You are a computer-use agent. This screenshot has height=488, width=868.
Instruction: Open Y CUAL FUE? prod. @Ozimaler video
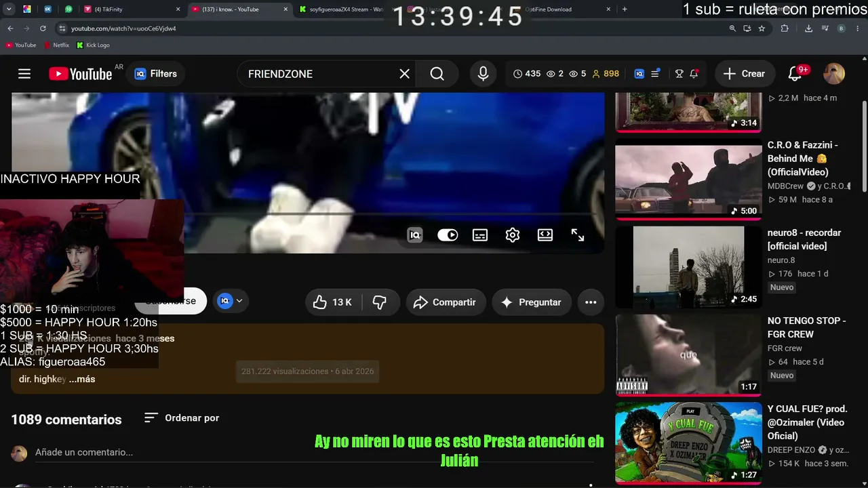coord(808,422)
